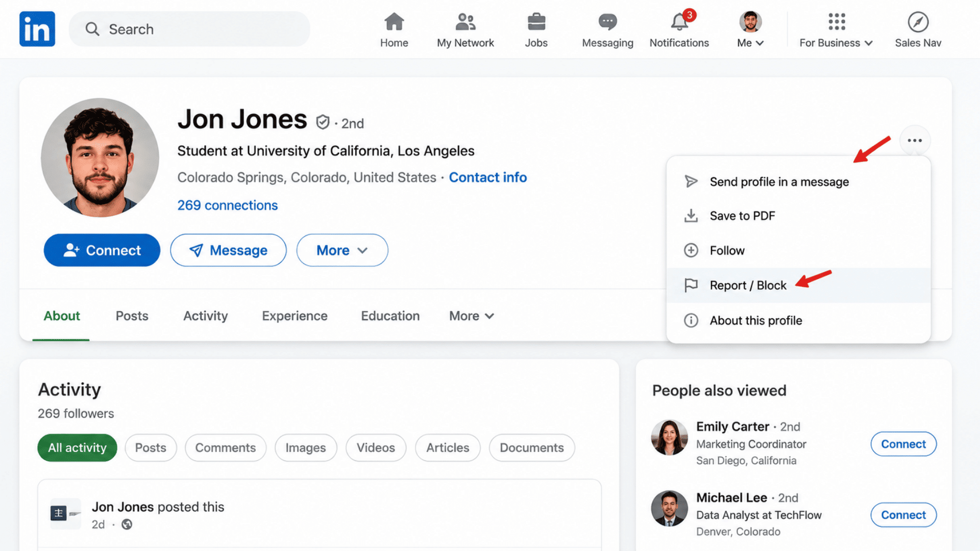Select the Posts activity filter chip
The height and width of the screenshot is (551, 980).
(x=151, y=447)
